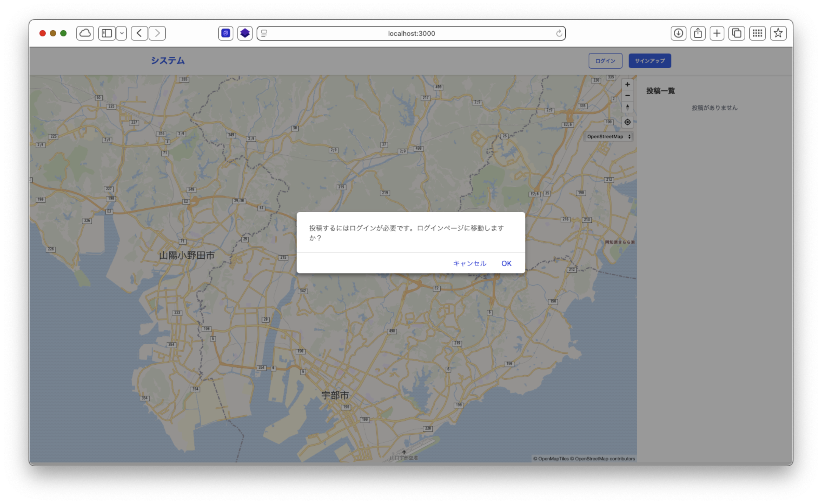The image size is (822, 504).
Task: Expand sidebar options chevron dropdown
Action: point(122,33)
